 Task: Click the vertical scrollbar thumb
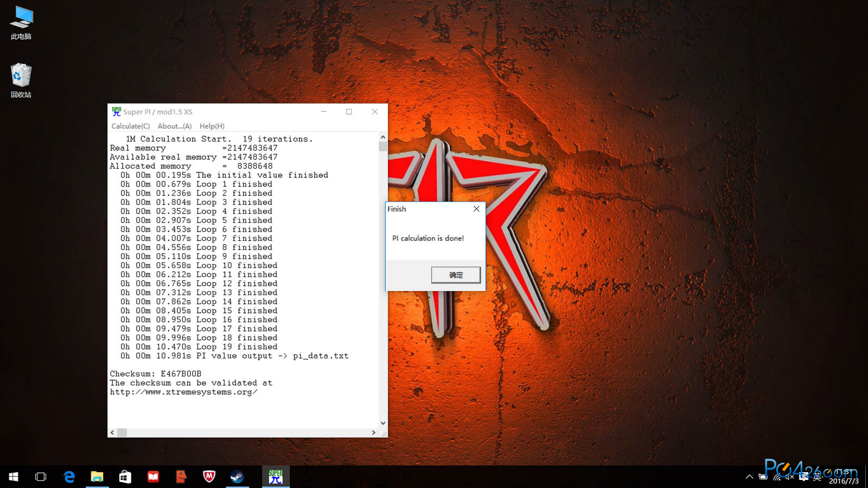click(383, 146)
